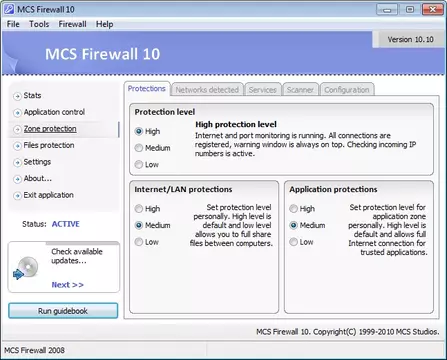Click the Run guidebook button

pyautogui.click(x=63, y=311)
